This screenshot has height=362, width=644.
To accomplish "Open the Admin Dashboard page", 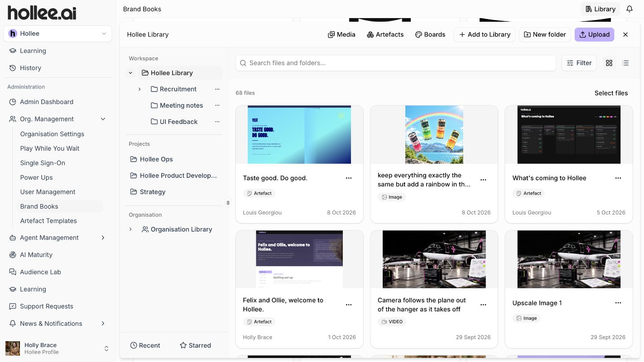I will (x=46, y=102).
